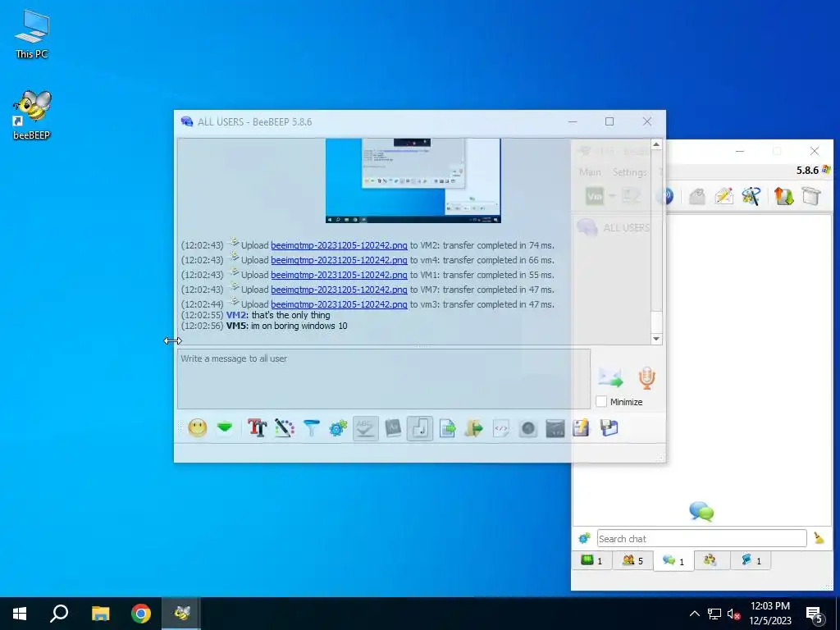The image size is (840, 630).
Task: Open the png link uploaded to vm4
Action: (x=339, y=260)
